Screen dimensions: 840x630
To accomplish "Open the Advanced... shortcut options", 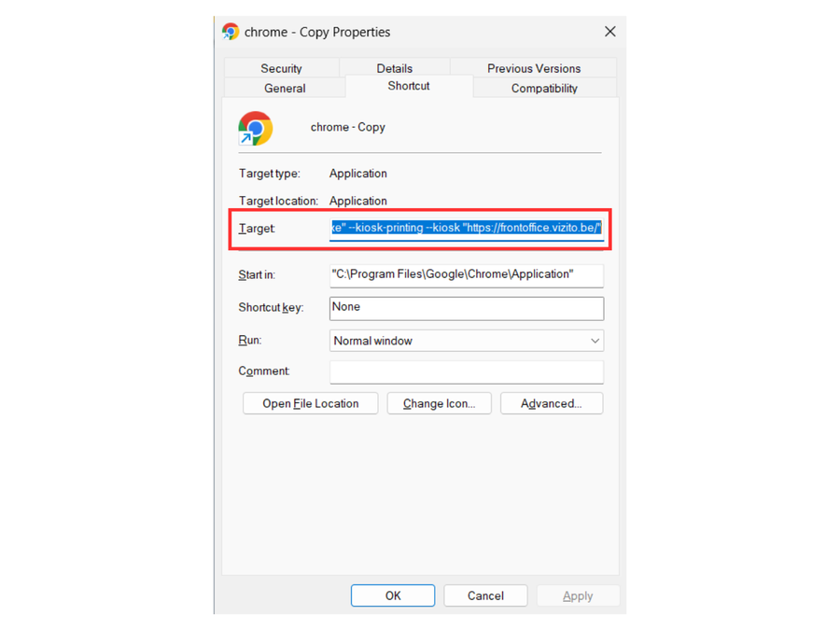I will point(551,403).
